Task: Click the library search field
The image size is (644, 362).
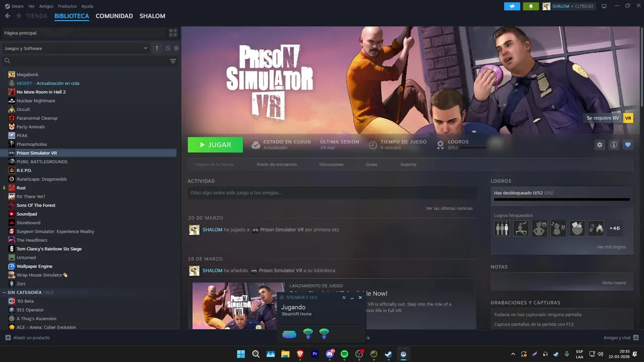Action: point(86,61)
